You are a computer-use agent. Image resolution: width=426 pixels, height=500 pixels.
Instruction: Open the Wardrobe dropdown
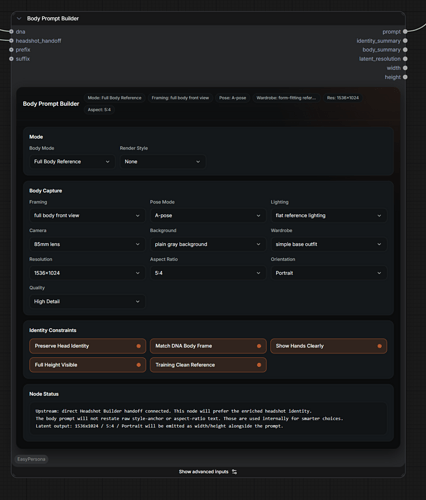329,244
